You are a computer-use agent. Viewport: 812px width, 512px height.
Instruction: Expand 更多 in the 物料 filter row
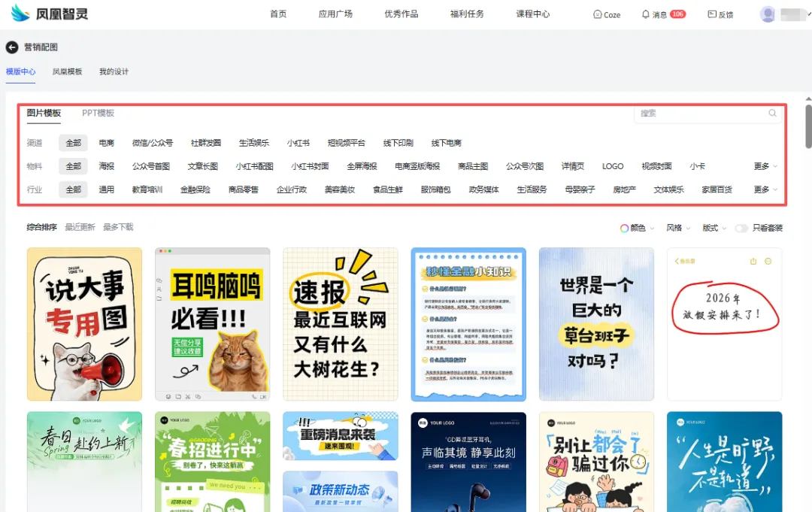tap(762, 165)
